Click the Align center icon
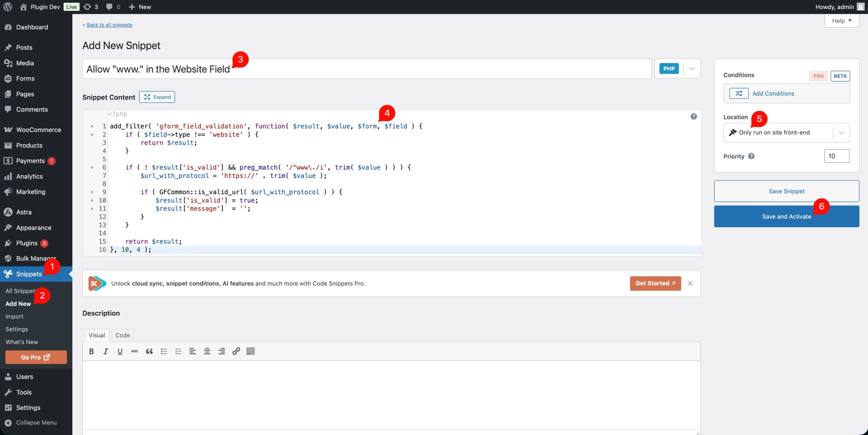The height and width of the screenshot is (435, 868). [x=207, y=351]
